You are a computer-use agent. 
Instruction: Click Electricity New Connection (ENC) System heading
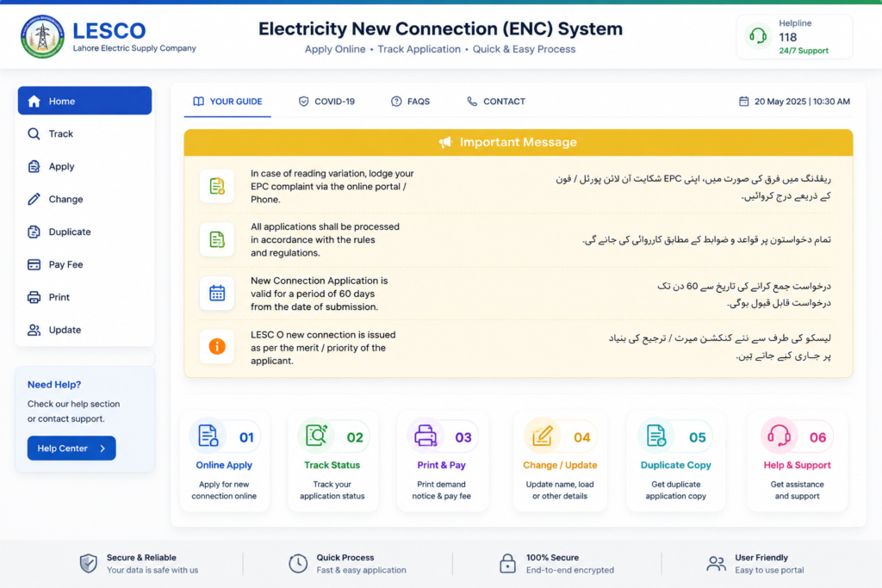click(x=440, y=28)
